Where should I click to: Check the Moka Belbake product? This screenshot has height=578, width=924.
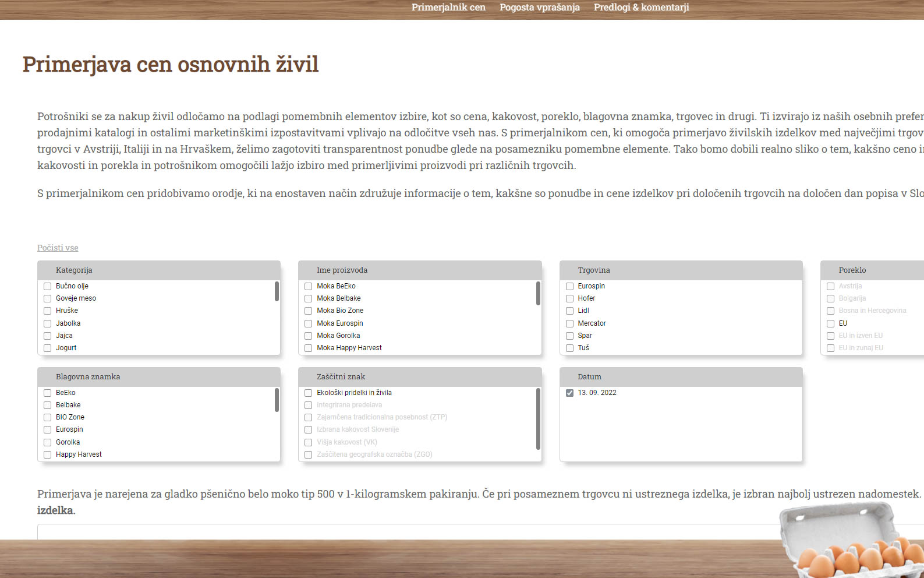309,298
